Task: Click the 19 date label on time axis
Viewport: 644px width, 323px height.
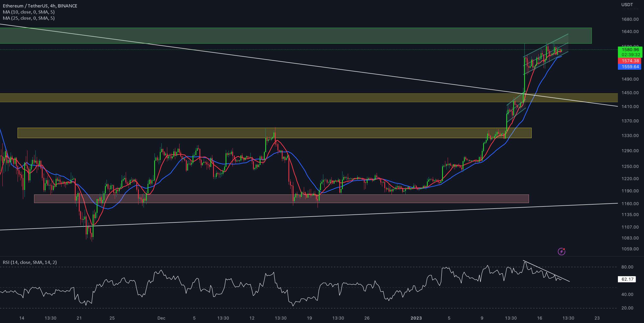Action: pos(309,318)
